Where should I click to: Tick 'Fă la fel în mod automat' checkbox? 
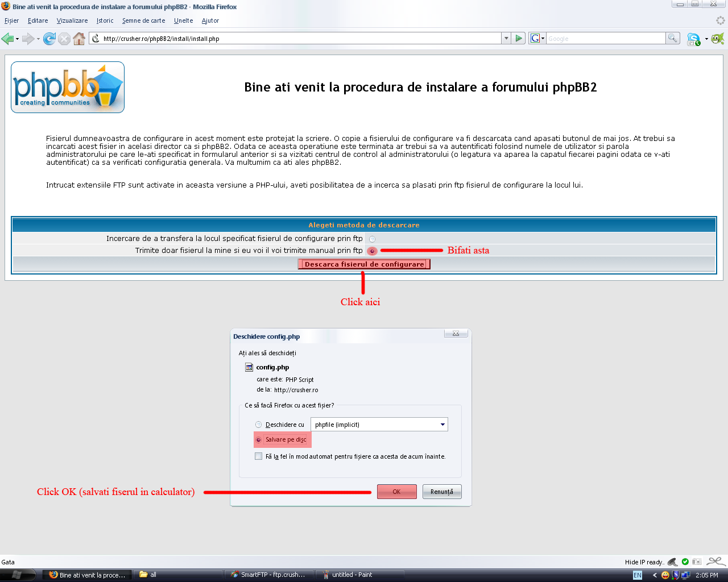259,456
